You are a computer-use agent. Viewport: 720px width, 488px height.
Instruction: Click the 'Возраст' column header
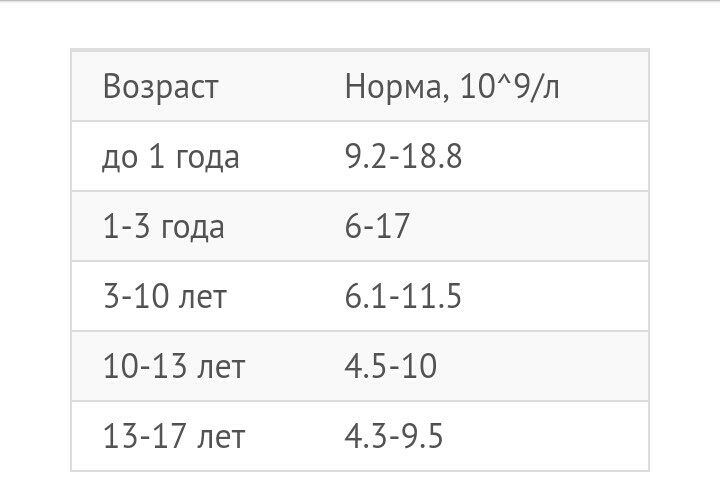click(160, 86)
